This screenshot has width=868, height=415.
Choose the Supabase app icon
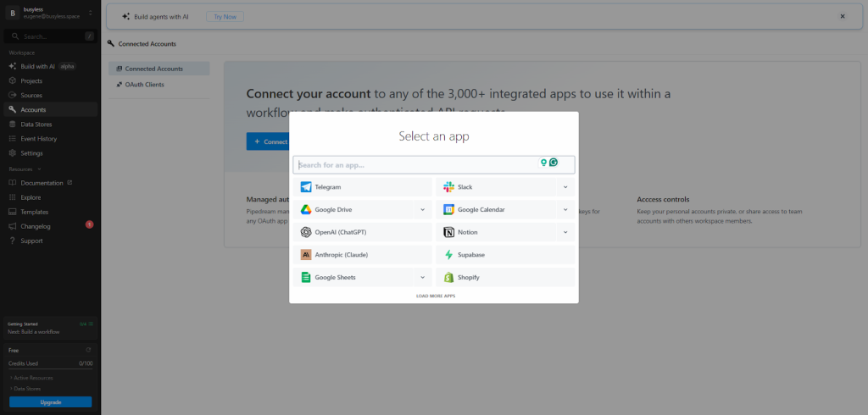pyautogui.click(x=448, y=254)
